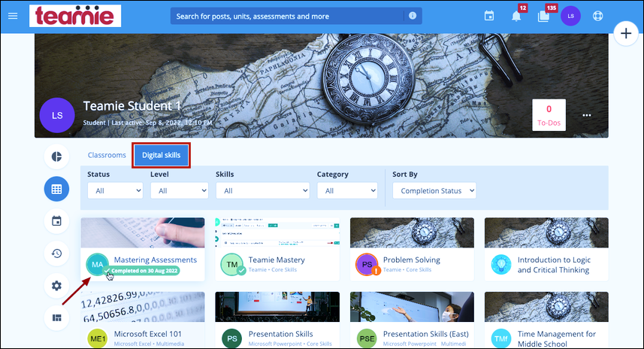Open the settings gear sidebar icon
Viewport: 644px width, 349px height.
tap(56, 285)
